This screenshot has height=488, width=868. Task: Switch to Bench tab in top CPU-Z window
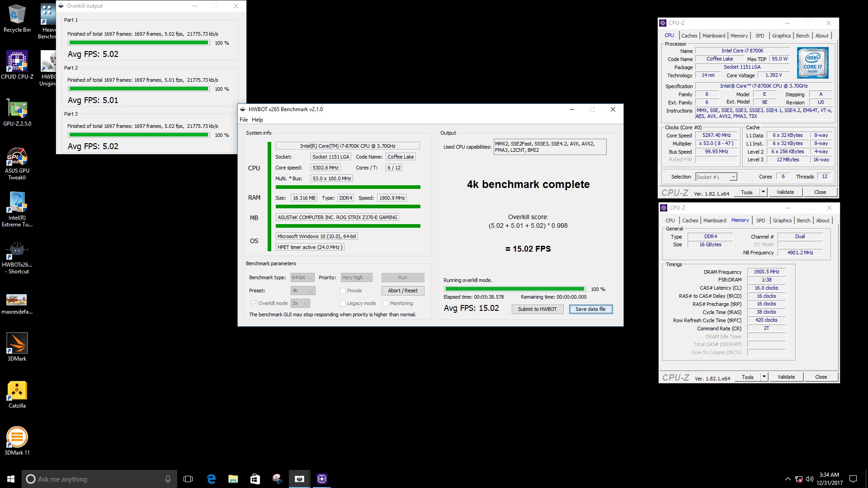click(x=803, y=36)
